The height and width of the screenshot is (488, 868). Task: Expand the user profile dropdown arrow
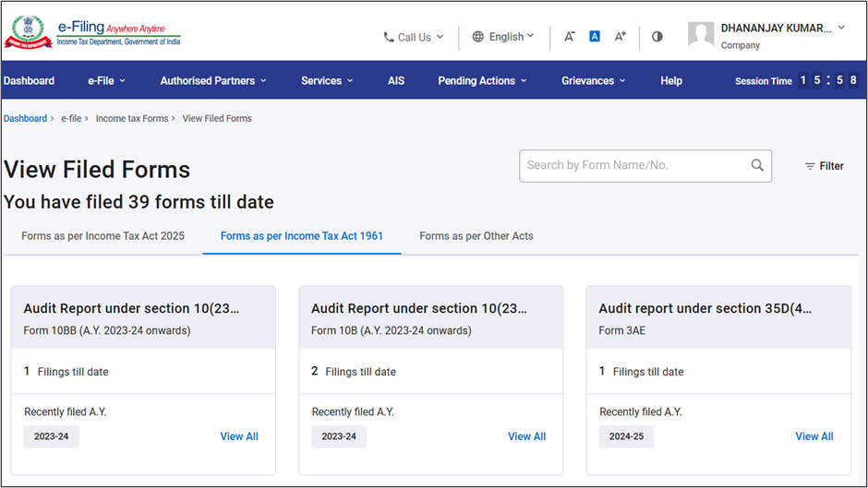841,28
